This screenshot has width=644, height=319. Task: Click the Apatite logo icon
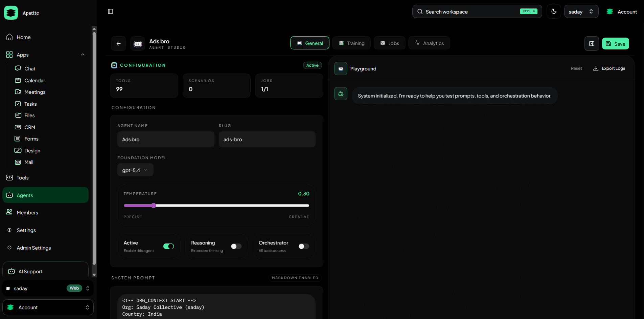[x=11, y=13]
